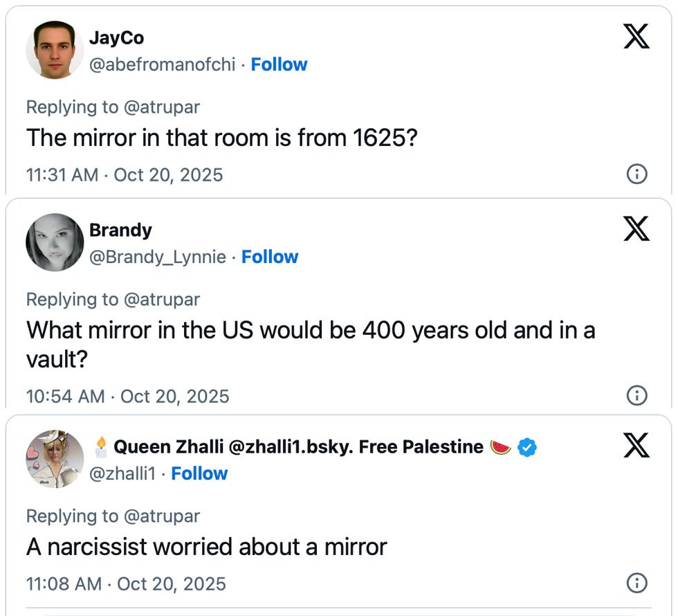Open info icon on Brandy's tweet
The height and width of the screenshot is (616, 678).
636,395
